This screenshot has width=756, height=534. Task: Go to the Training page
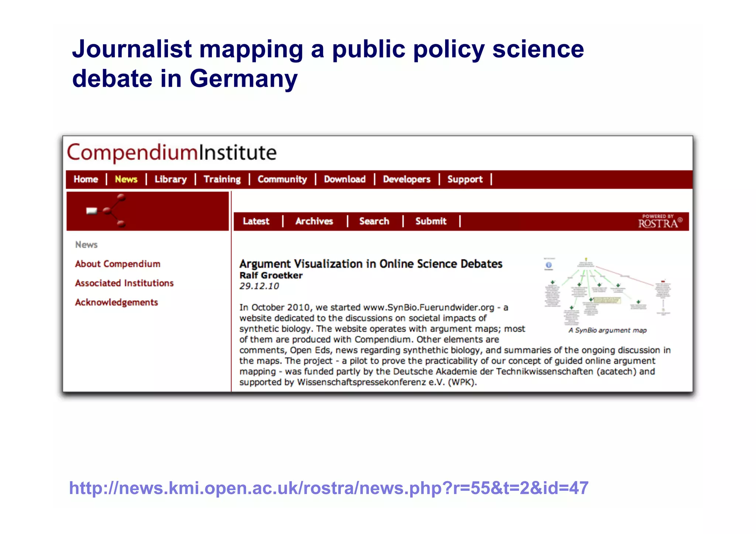point(222,179)
